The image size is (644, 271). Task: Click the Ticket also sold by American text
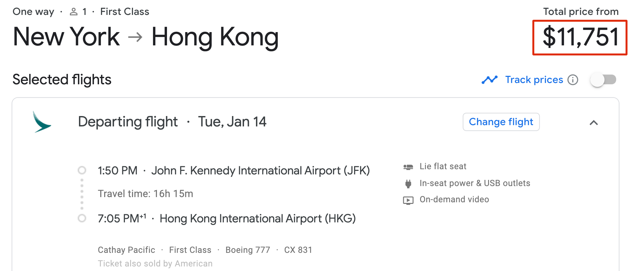(155, 263)
